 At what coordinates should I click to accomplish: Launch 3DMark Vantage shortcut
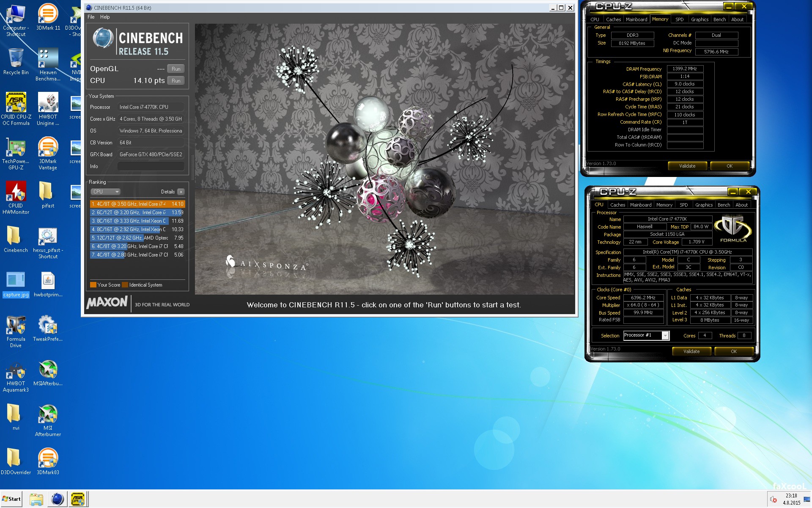click(48, 153)
